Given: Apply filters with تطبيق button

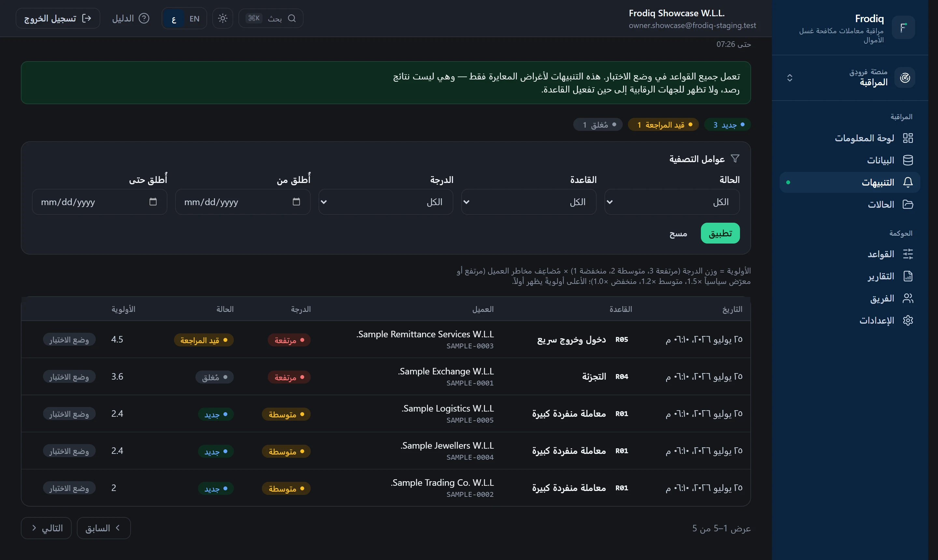Looking at the screenshot, I should (x=720, y=233).
